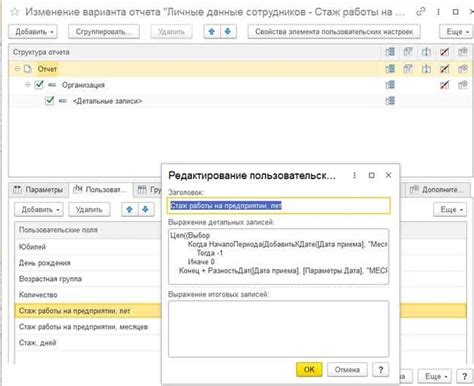The image size is (474, 386).
Task: Select Стаж работы на предприятии, лет row
Action: 88,311
